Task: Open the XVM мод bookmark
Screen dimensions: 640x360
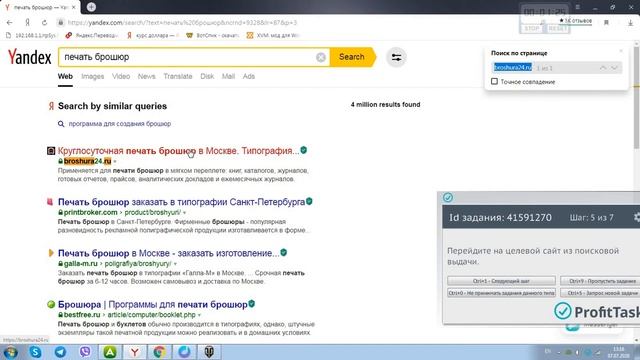Action: (273, 36)
